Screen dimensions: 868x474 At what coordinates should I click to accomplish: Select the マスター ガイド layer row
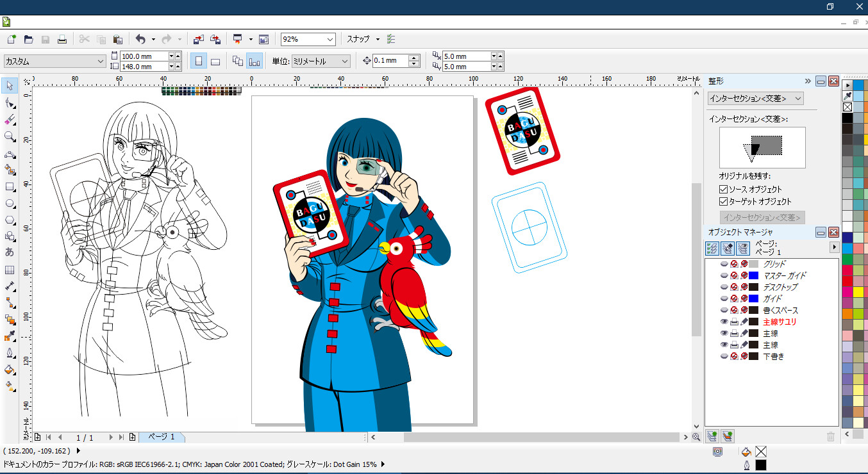click(x=772, y=275)
